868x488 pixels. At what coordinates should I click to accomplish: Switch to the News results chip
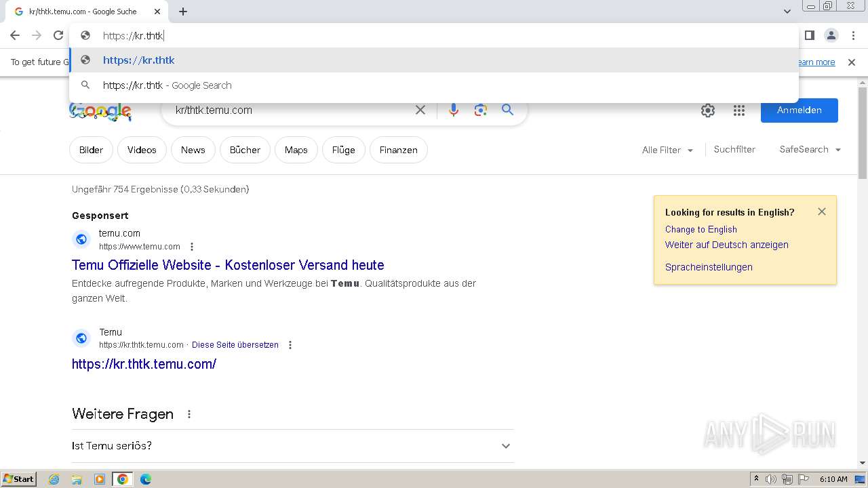pyautogui.click(x=193, y=150)
